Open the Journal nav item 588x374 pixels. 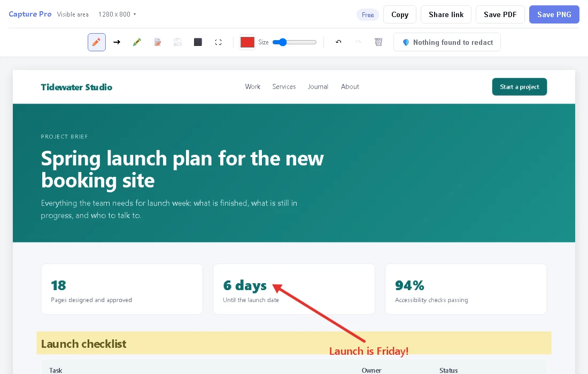point(318,87)
